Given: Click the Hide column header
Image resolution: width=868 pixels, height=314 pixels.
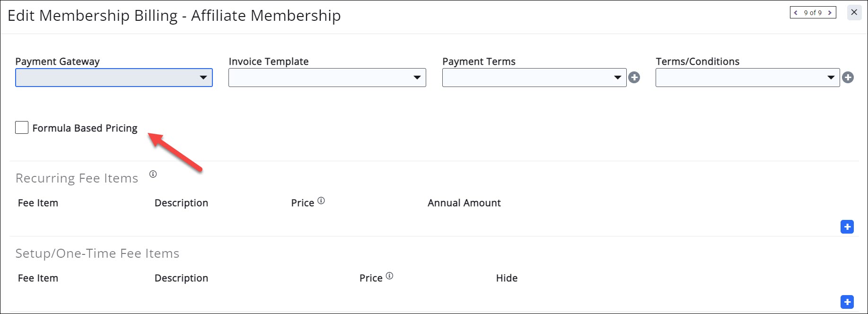Looking at the screenshot, I should (x=507, y=278).
